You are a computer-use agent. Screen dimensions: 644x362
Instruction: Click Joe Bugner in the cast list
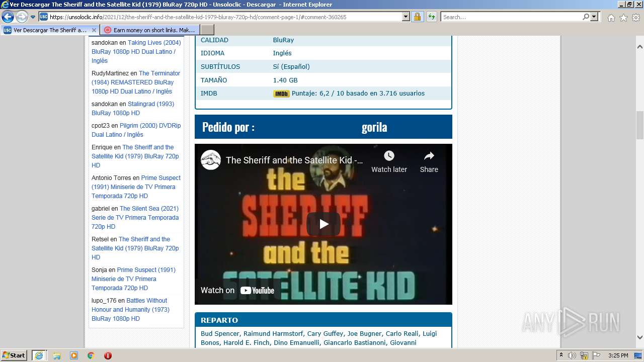coord(364,333)
